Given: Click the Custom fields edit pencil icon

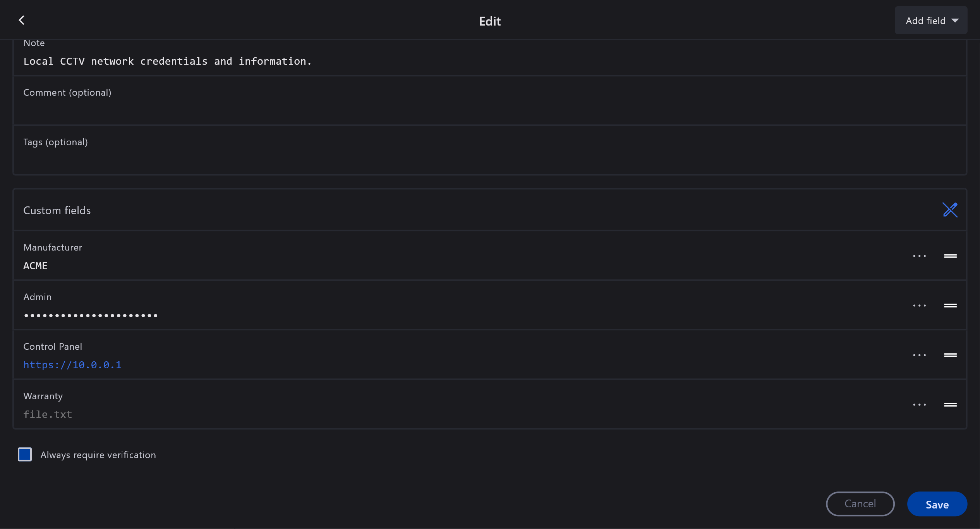Looking at the screenshot, I should pos(950,210).
